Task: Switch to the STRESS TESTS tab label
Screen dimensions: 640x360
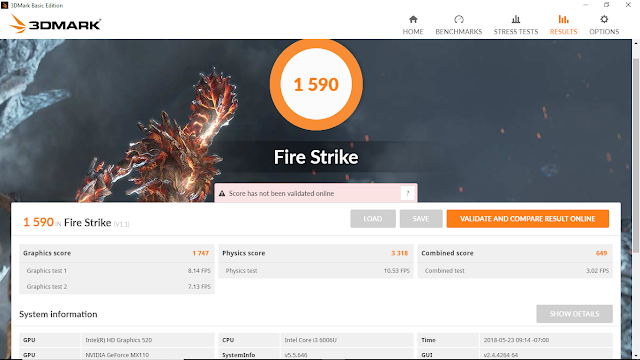Action: pyautogui.click(x=516, y=31)
